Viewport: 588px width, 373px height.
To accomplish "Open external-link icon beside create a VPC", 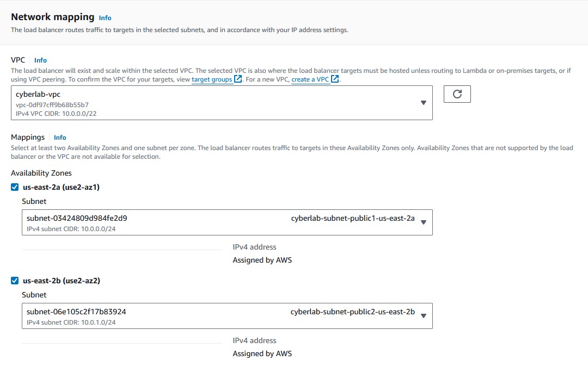I will 334,79.
